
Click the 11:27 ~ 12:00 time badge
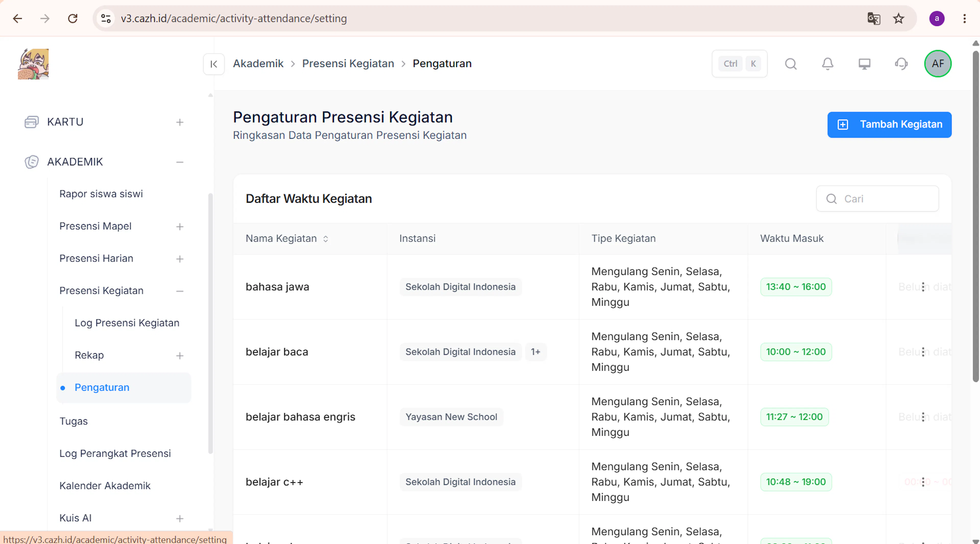[794, 417]
